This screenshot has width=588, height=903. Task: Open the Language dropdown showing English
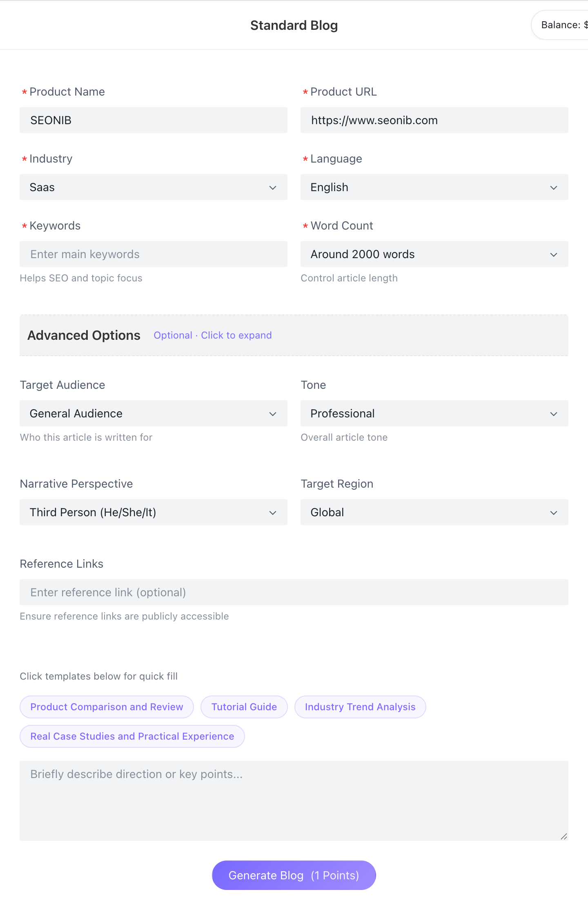[x=434, y=187]
